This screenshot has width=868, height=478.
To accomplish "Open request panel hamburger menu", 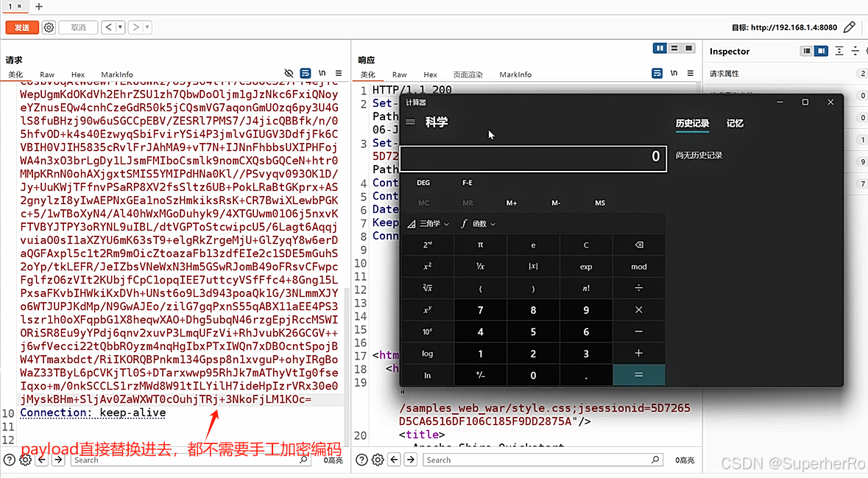I will tap(339, 73).
